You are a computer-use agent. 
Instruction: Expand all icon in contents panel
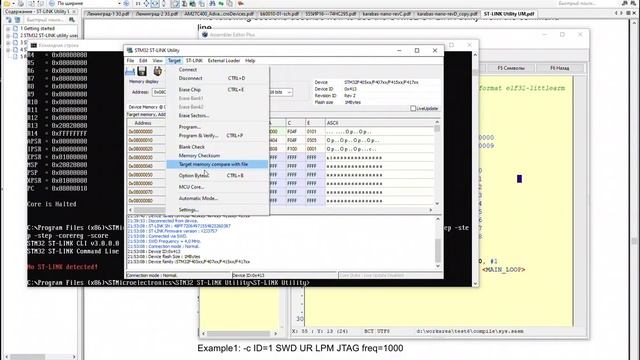(x=9, y=20)
